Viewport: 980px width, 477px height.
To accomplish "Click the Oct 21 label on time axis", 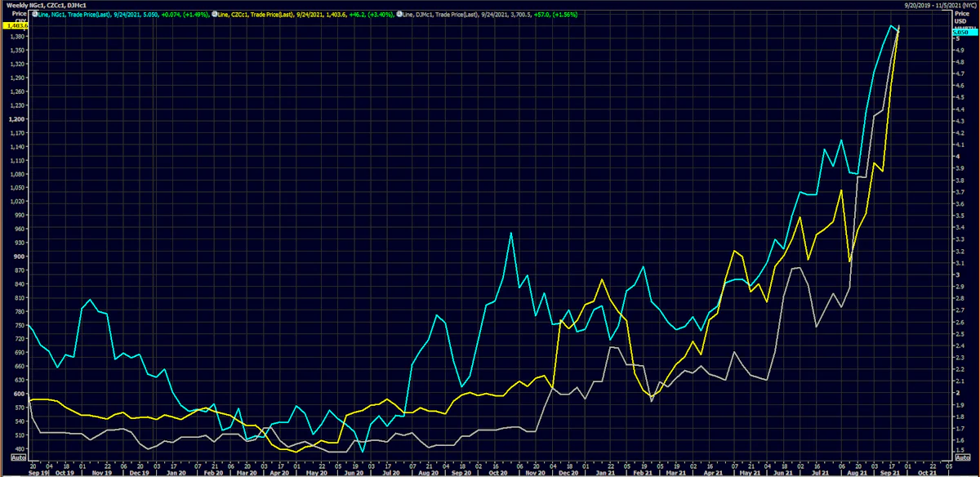I will point(927,472).
